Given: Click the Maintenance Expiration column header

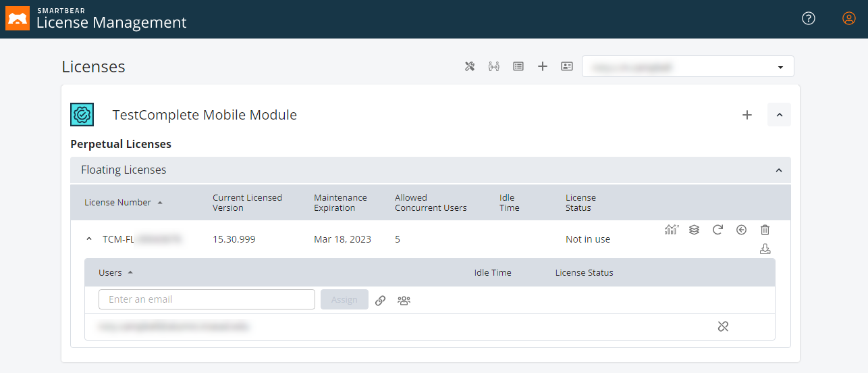Looking at the screenshot, I should 340,203.
